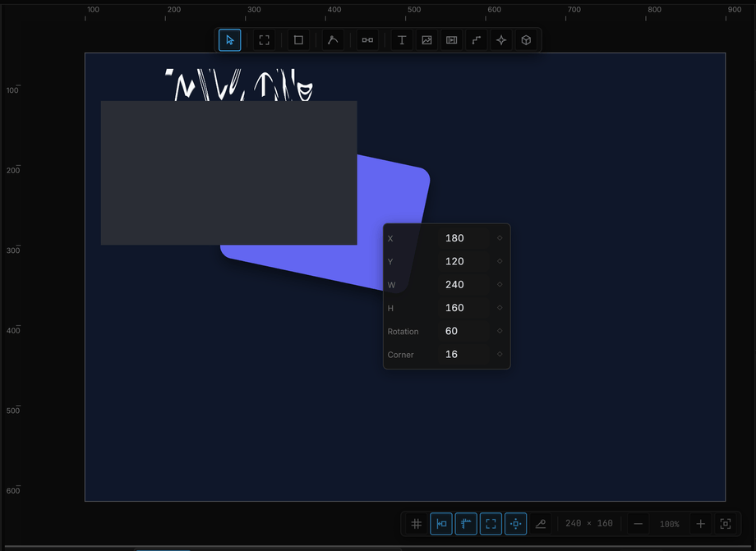Click keyframe diamond next to Corner
Viewport: 756px width, 551px height.
pos(500,354)
